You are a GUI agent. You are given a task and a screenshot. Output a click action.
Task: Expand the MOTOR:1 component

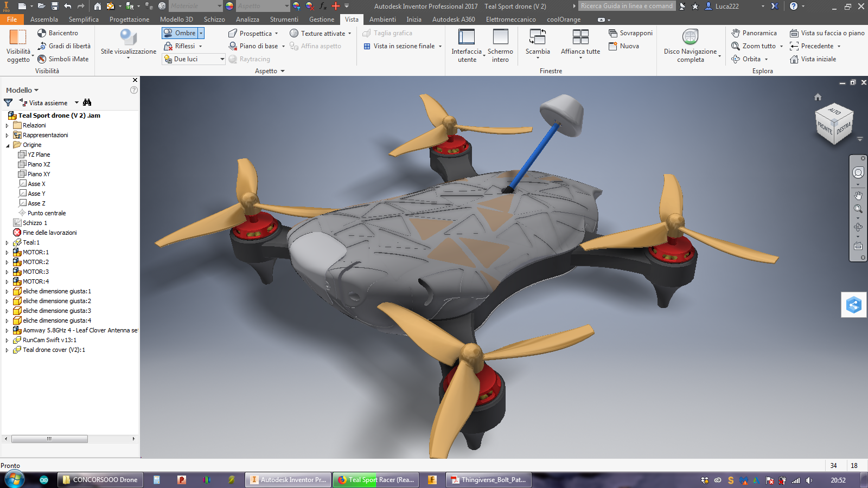pyautogui.click(x=8, y=253)
